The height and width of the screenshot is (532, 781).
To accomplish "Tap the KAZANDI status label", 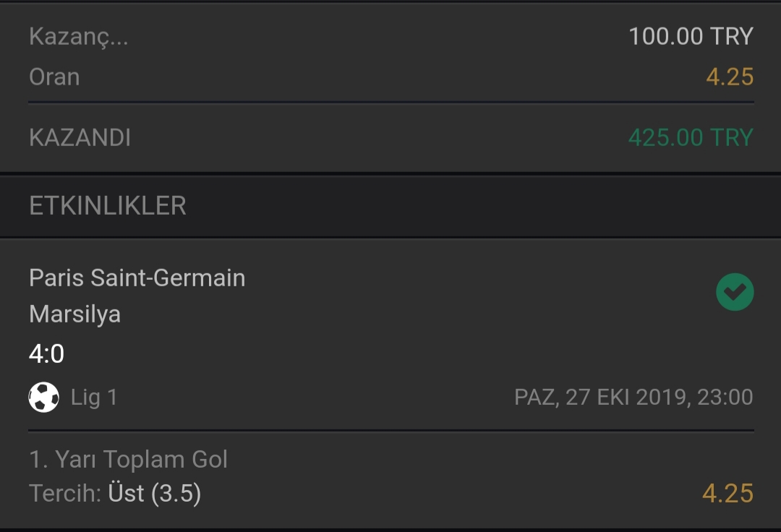I will (80, 137).
